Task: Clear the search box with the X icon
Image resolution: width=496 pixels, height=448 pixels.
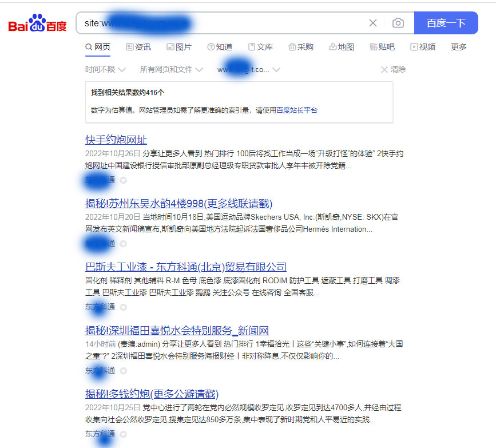Action: tap(373, 23)
